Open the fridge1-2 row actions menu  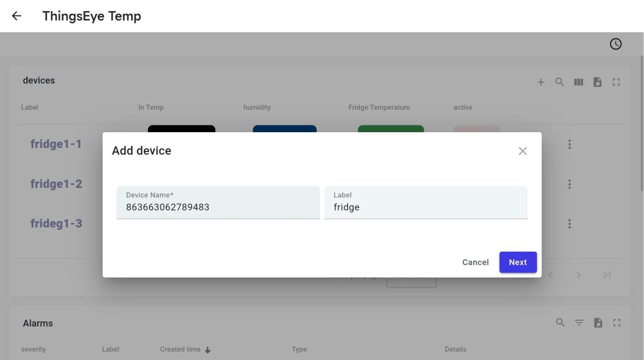[569, 184]
